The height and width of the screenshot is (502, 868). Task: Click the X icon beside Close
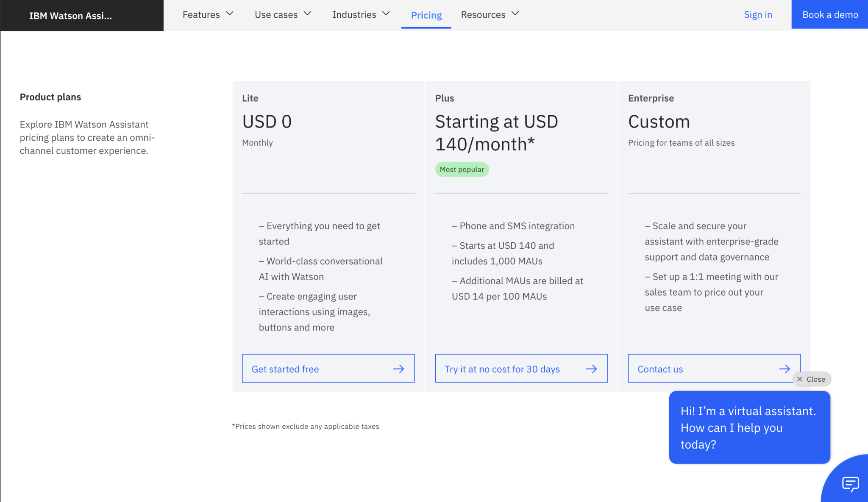tap(800, 379)
